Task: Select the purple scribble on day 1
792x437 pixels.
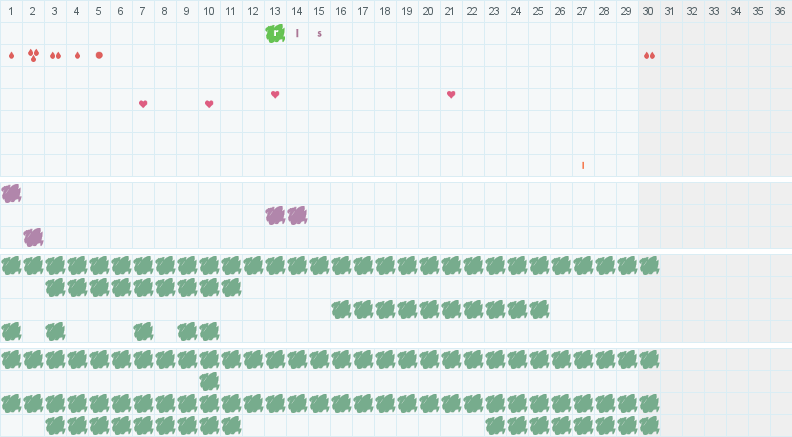Action: (x=11, y=193)
